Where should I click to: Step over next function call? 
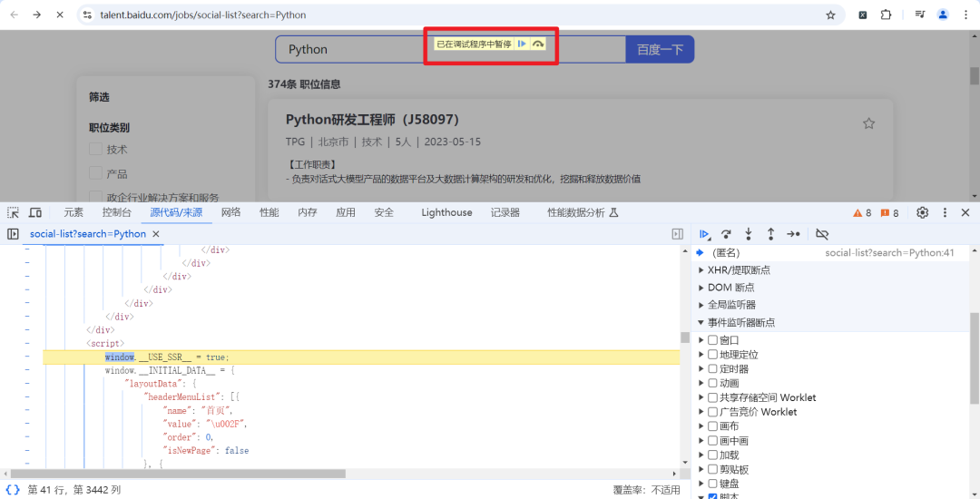point(726,234)
